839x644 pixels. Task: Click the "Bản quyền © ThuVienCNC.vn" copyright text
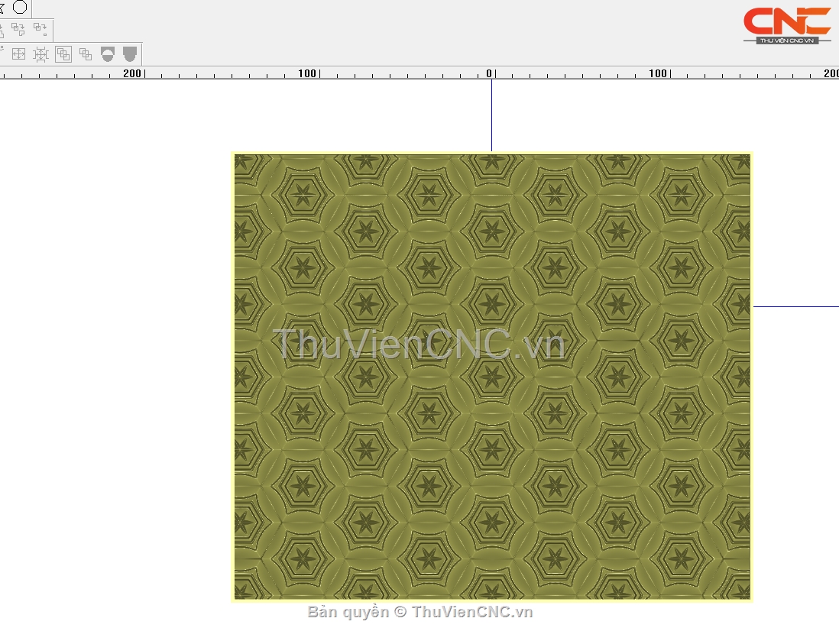point(420,612)
